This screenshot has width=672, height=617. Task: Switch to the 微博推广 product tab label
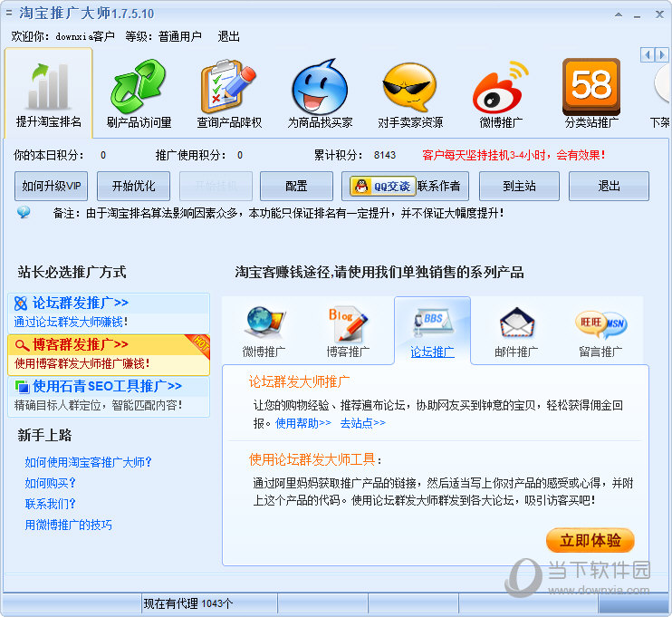click(264, 352)
